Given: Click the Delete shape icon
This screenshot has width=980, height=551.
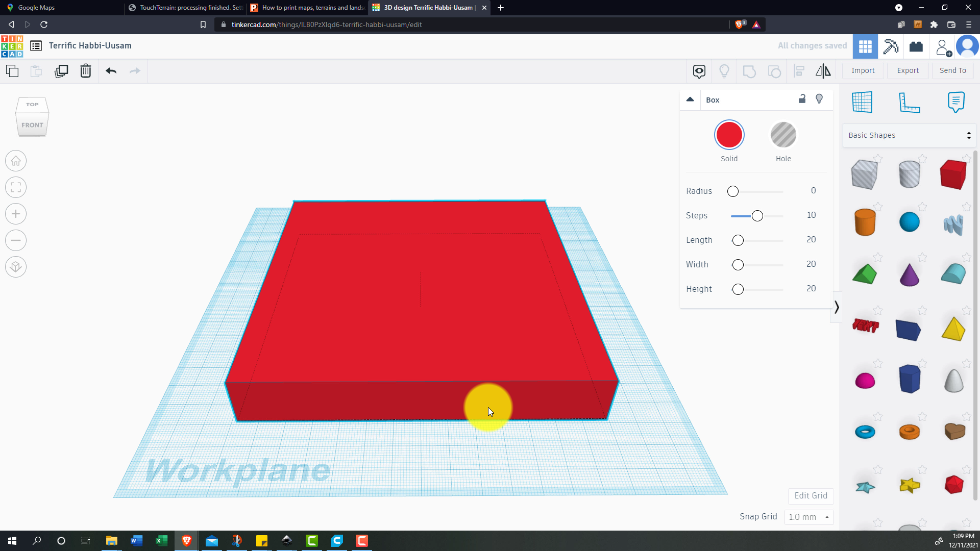Looking at the screenshot, I should coord(85,70).
